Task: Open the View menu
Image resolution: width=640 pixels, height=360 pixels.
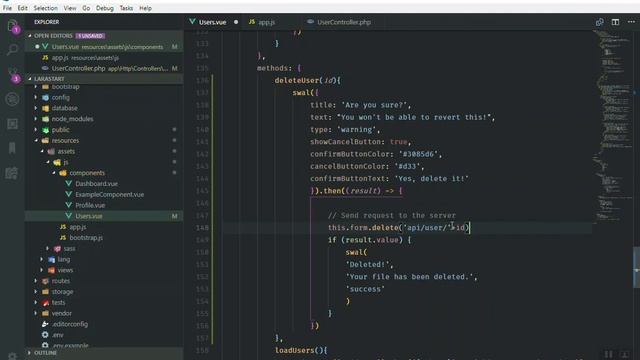Action: (x=70, y=8)
